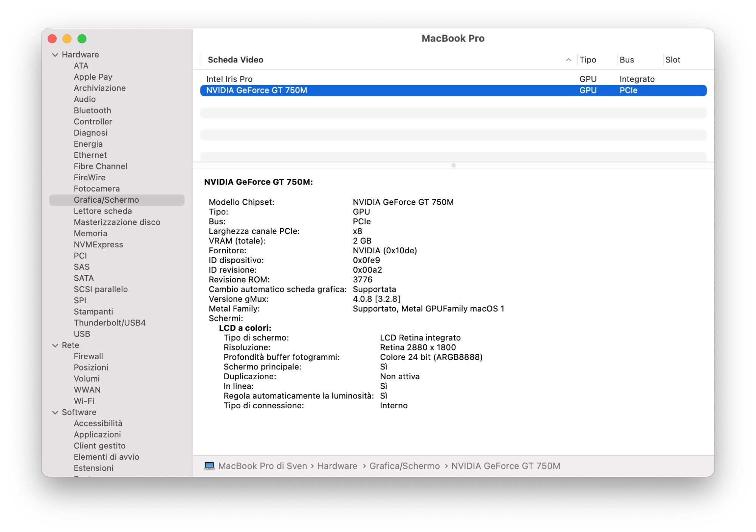Image resolution: width=756 pixels, height=532 pixels.
Task: Select Wi-Fi under Rete
Action: point(84,401)
